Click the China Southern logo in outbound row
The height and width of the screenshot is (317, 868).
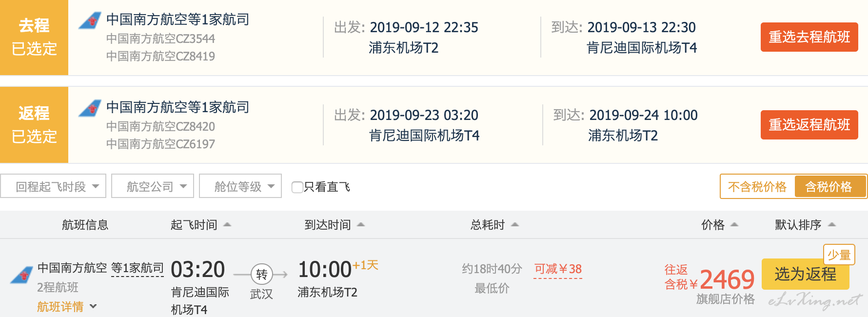click(90, 20)
